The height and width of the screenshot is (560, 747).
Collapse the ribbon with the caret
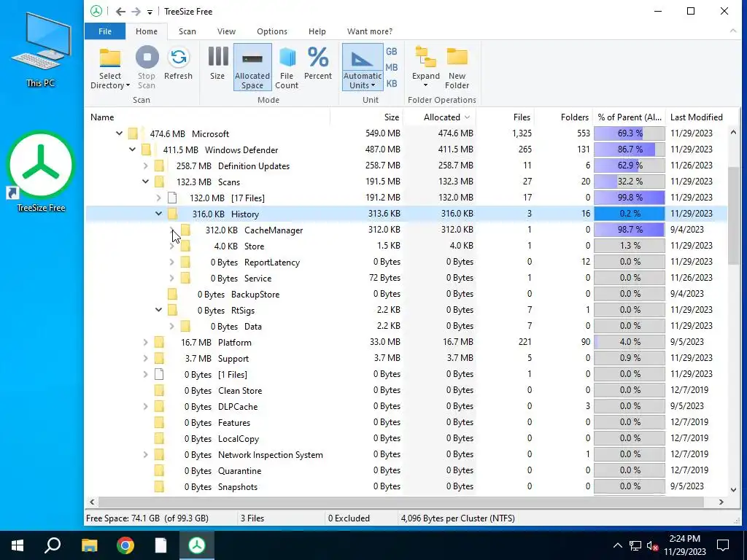tap(732, 31)
